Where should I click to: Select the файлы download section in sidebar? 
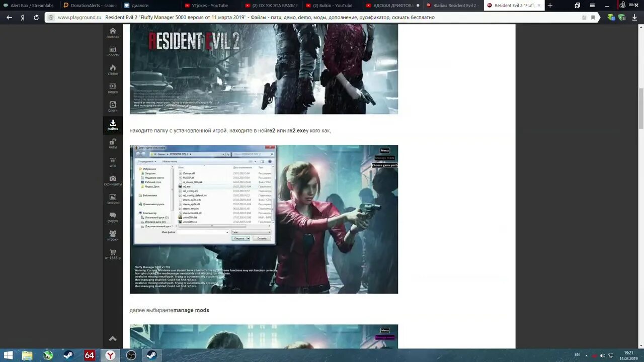click(113, 125)
